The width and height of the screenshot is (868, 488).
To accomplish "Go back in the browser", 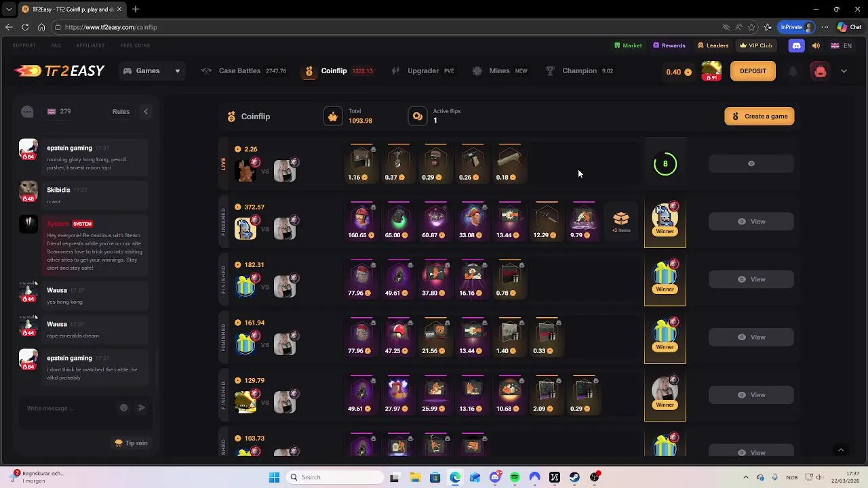I will point(9,27).
